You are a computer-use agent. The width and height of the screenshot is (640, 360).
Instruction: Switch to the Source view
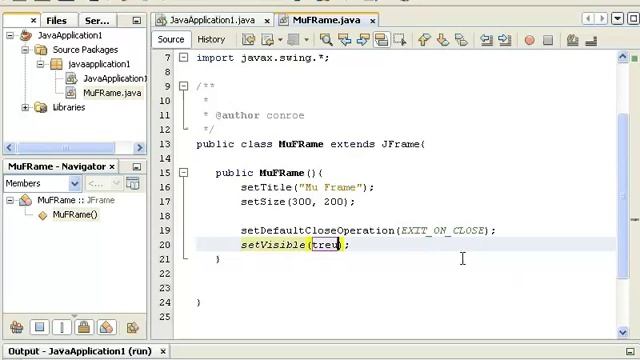(171, 40)
